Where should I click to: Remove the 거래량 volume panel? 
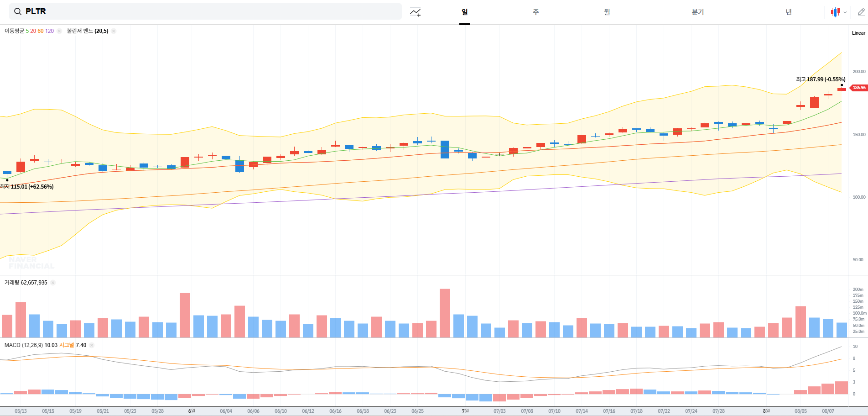coord(53,283)
